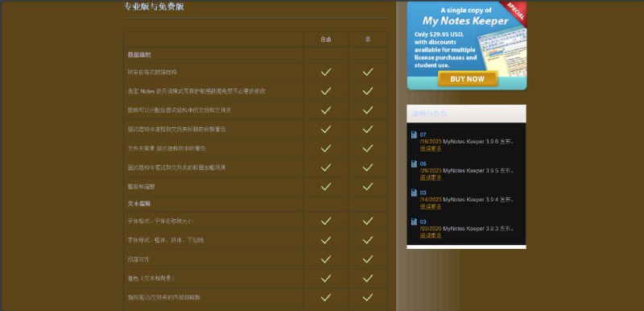
Task: Click the 字体格式 - 字体名称和大小 feature text
Action: tap(160, 222)
